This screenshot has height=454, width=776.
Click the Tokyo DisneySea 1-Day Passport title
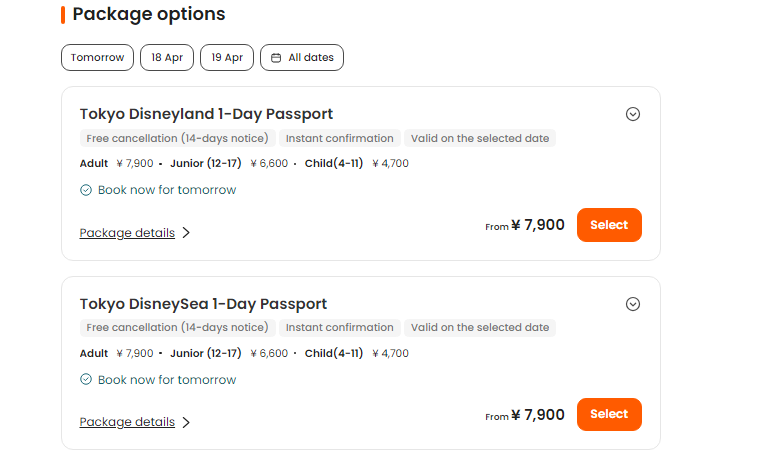(203, 304)
